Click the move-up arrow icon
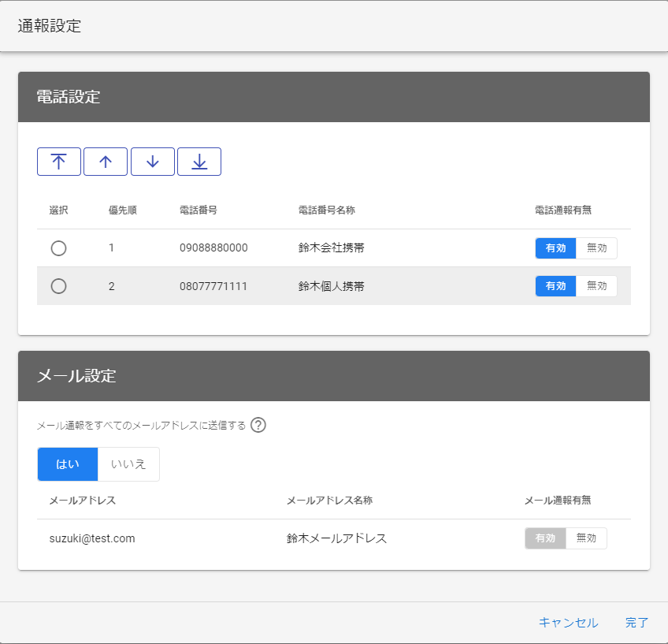This screenshot has height=644, width=668. (x=106, y=162)
